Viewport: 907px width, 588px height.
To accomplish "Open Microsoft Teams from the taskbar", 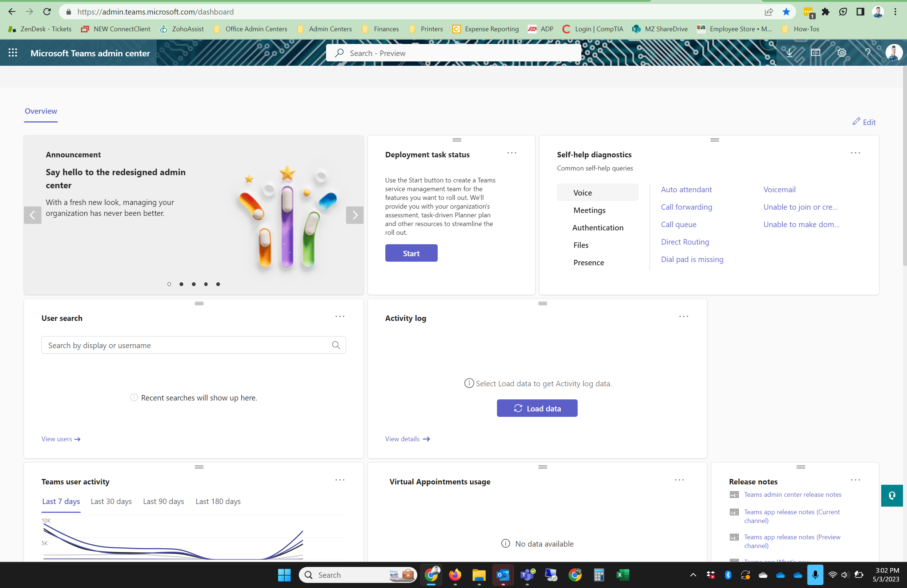I will point(527,575).
